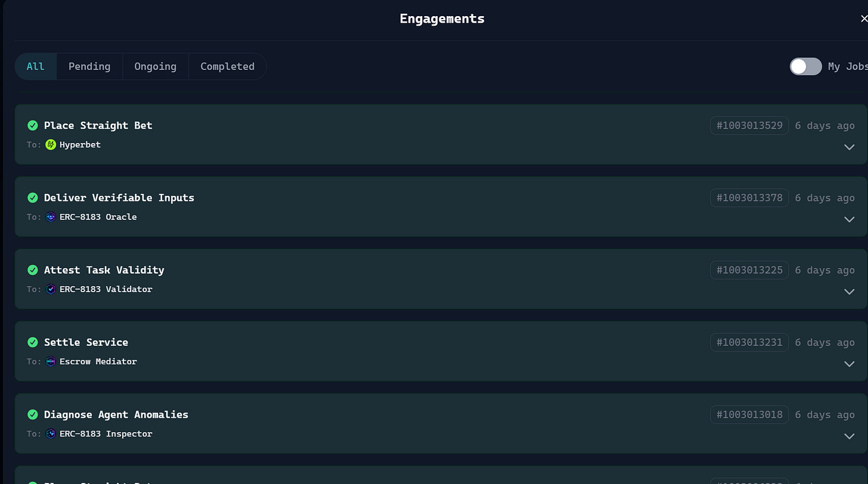The height and width of the screenshot is (484, 868).
Task: Click green checkmark beside Place Straight Bet
Action: coord(33,125)
